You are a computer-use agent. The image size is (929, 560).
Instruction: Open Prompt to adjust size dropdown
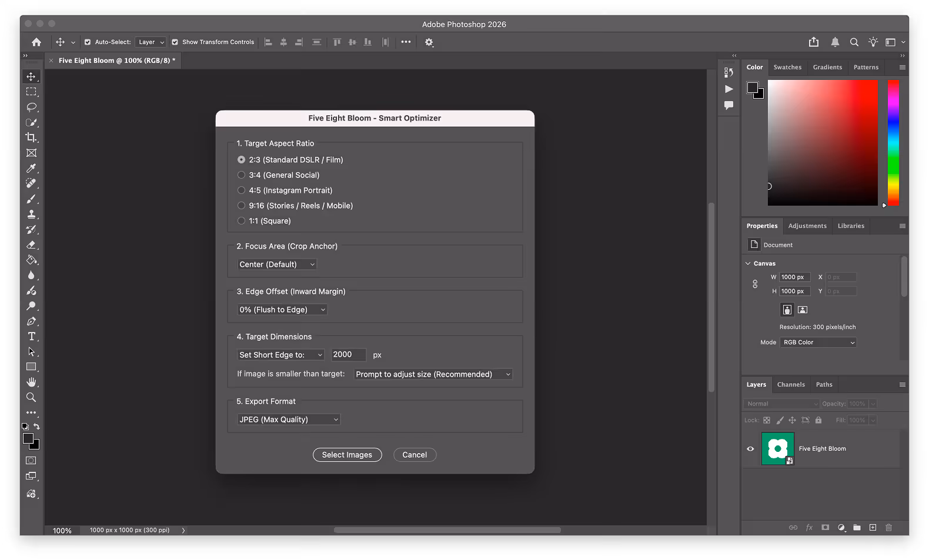pos(433,374)
